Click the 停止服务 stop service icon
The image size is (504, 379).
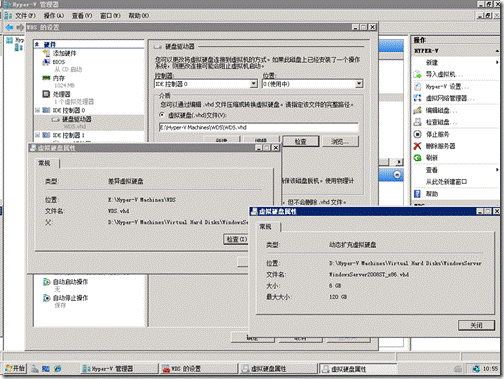tap(417, 134)
